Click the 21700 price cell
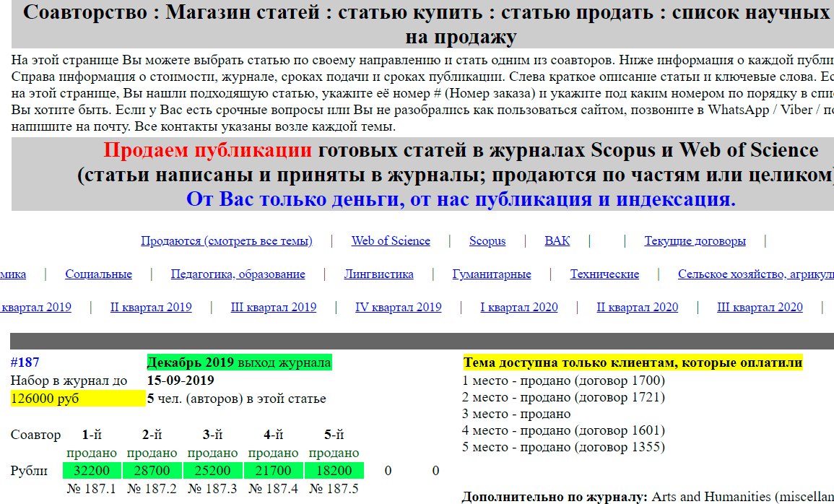The width and height of the screenshot is (834, 504). tap(274, 471)
